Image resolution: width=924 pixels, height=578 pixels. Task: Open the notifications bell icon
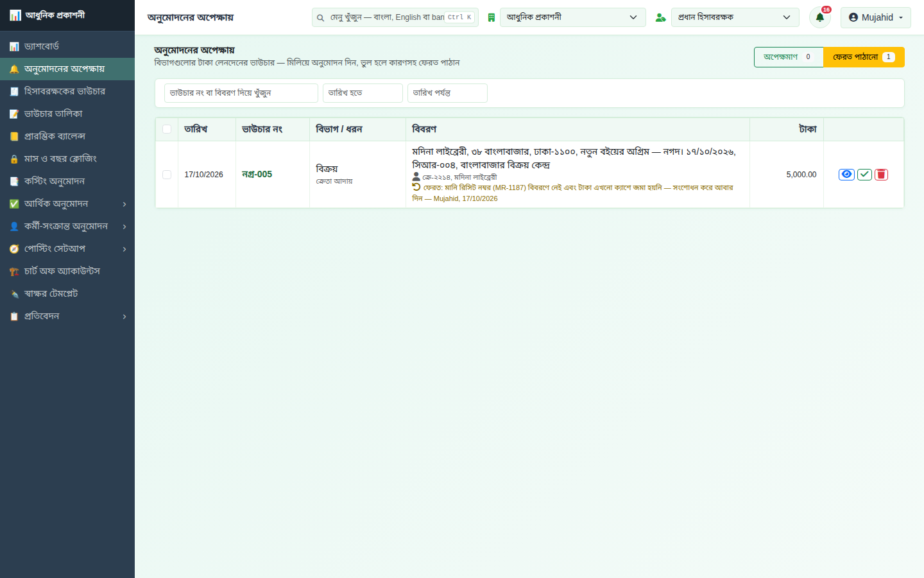[820, 17]
